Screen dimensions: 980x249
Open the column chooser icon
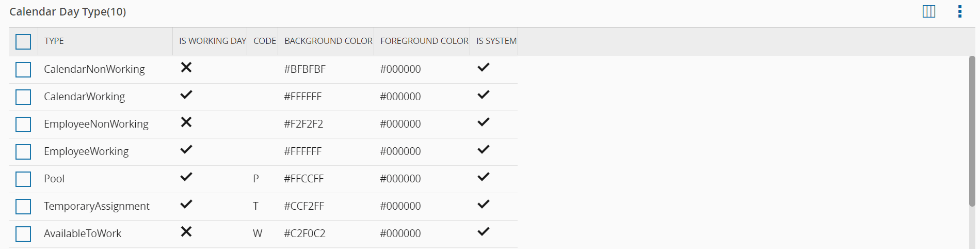pyautogui.click(x=928, y=11)
